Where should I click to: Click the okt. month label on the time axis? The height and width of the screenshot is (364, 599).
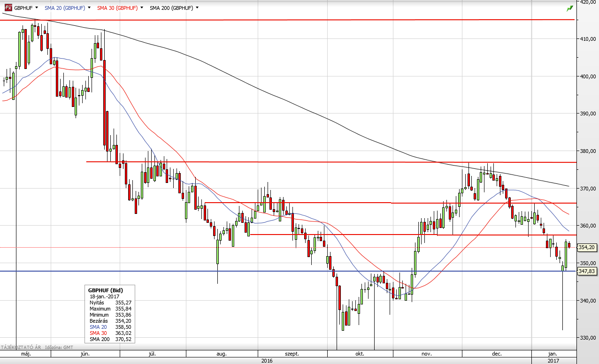360,354
